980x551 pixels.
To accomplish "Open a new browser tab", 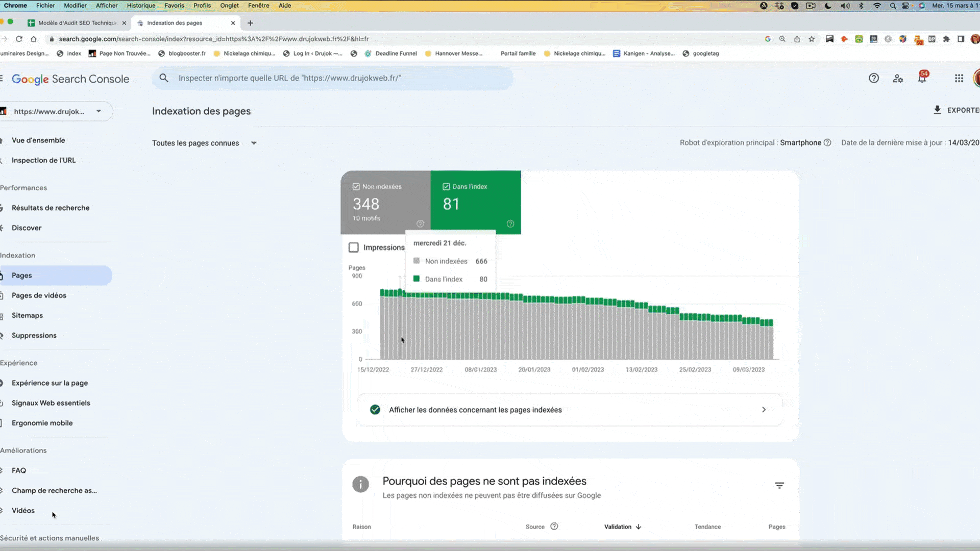I will click(250, 23).
